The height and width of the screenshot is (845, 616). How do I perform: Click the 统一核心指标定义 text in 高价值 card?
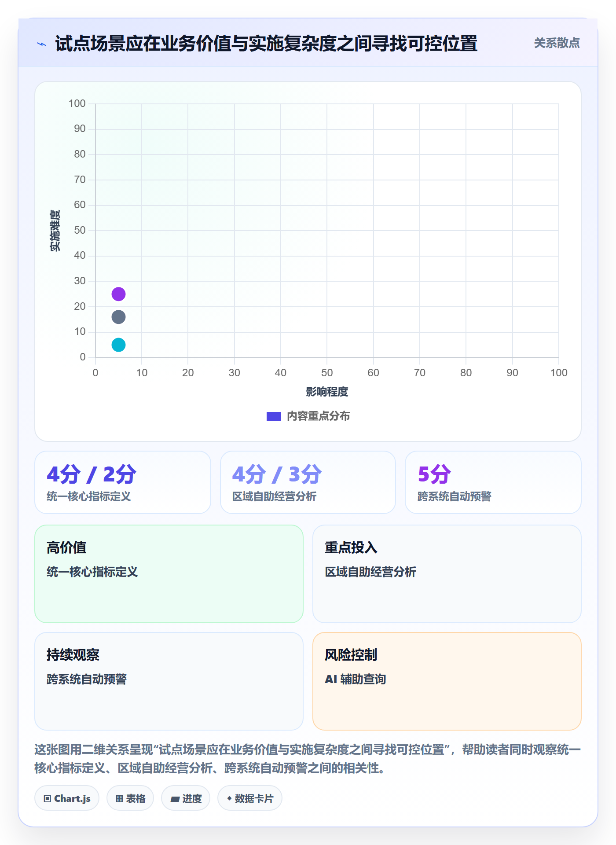click(x=92, y=572)
